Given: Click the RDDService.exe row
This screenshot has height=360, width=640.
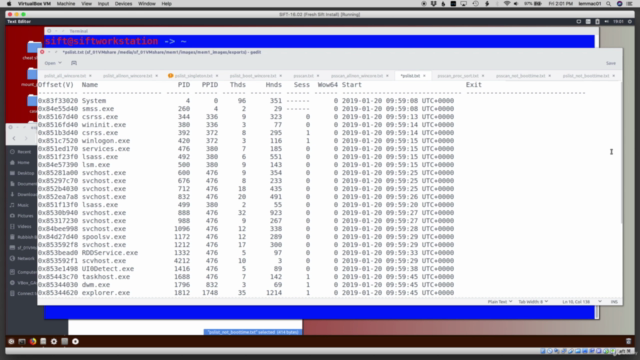Looking at the screenshot, I should (246, 253).
